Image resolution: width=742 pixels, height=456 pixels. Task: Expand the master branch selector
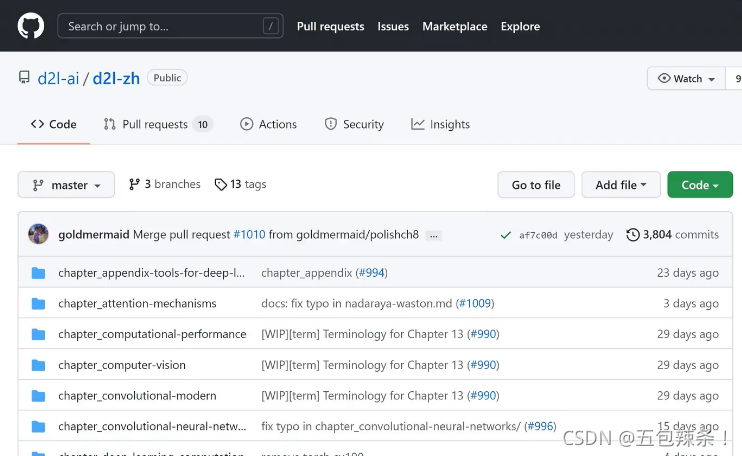click(66, 184)
